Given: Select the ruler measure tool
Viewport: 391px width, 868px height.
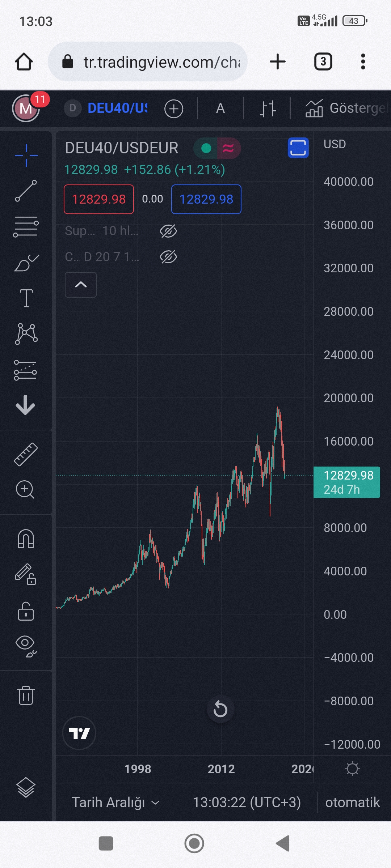Looking at the screenshot, I should [x=26, y=454].
